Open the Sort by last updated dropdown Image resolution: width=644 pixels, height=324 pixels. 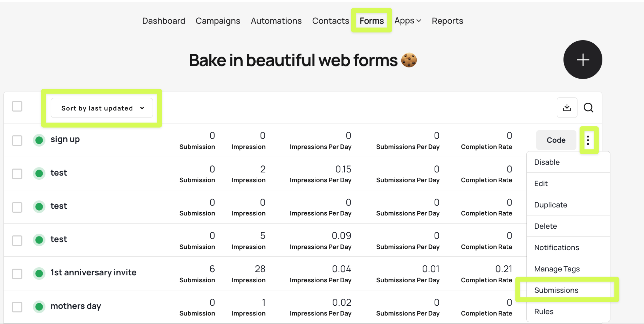[x=102, y=108]
